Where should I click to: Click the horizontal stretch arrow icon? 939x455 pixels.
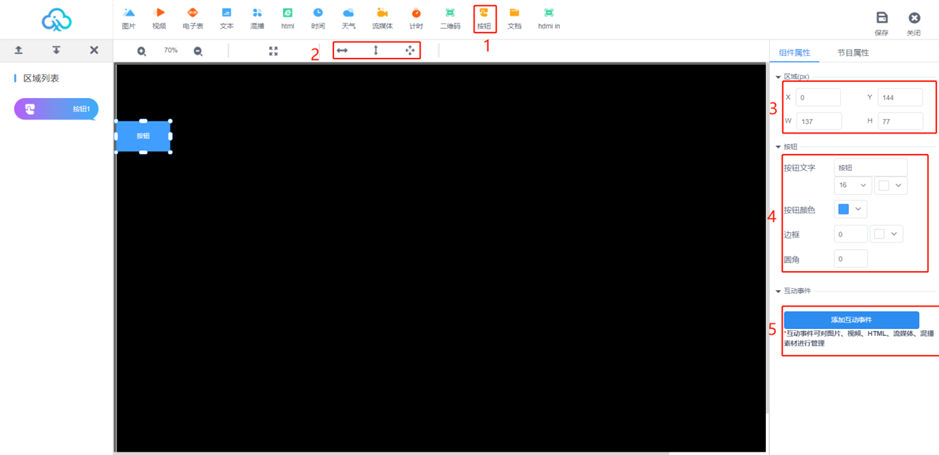point(342,50)
